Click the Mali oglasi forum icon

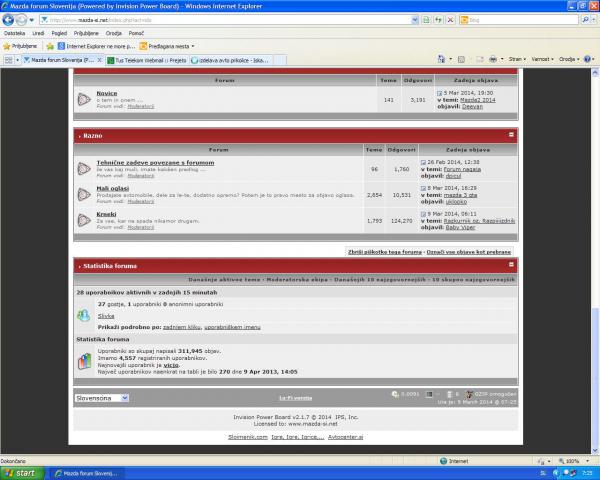[x=84, y=193]
